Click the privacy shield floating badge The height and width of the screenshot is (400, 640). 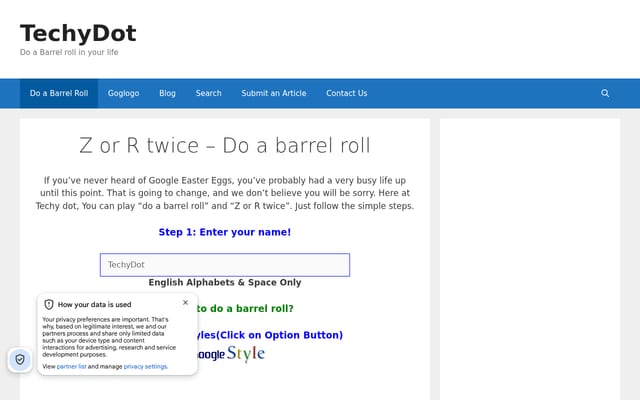[20, 360]
